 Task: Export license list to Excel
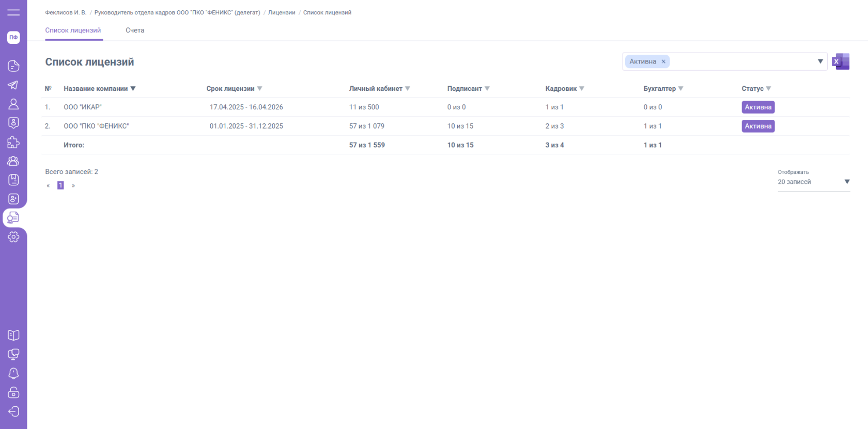[x=841, y=61]
